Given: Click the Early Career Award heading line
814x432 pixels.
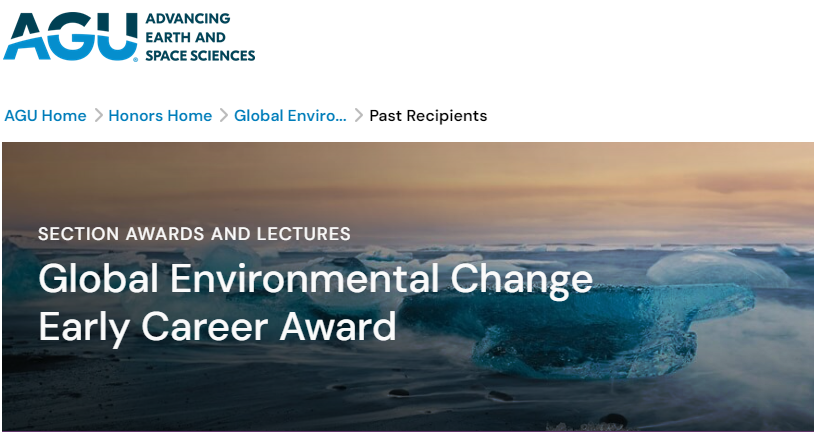Looking at the screenshot, I should tap(217, 327).
